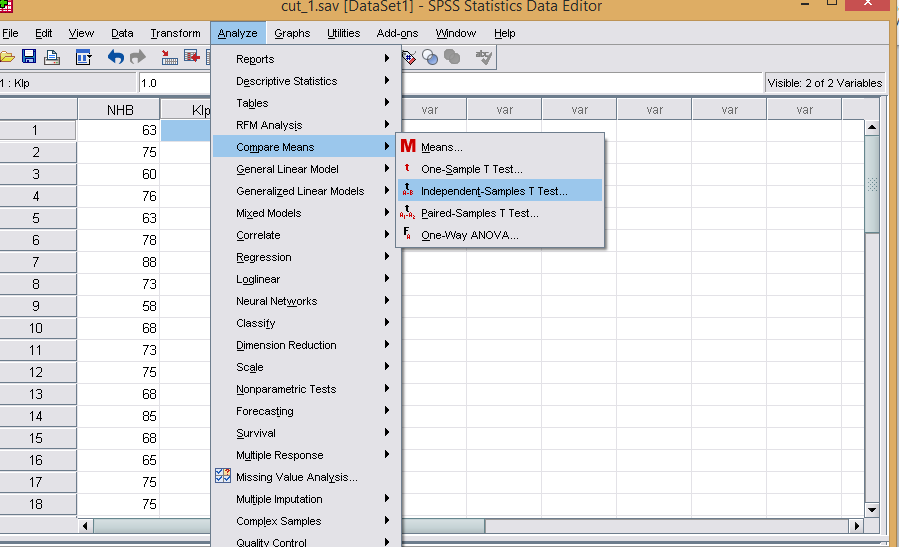The image size is (899, 547).
Task: Click the Go to case icon
Action: pos(169,57)
